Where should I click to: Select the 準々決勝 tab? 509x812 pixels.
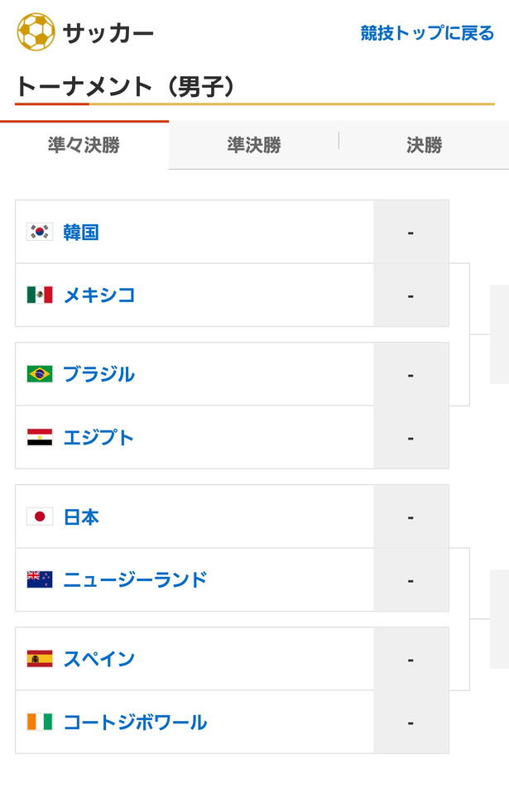click(84, 145)
